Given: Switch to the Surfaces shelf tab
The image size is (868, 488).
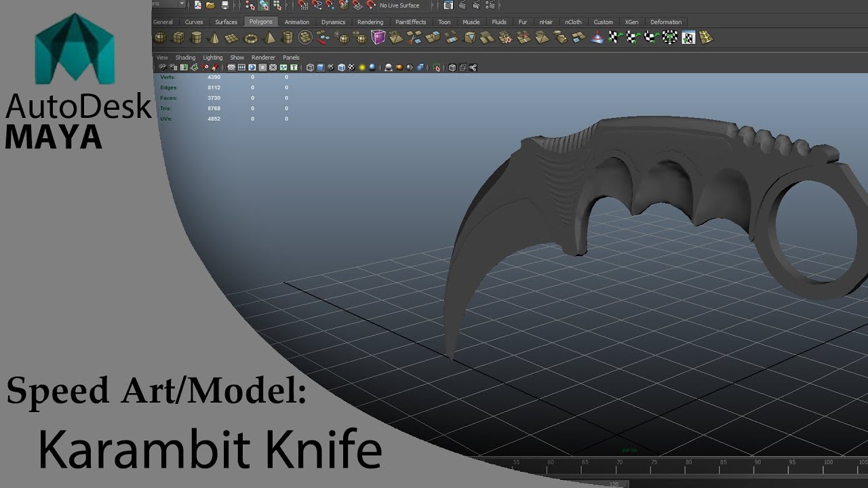Looking at the screenshot, I should pyautogui.click(x=226, y=22).
